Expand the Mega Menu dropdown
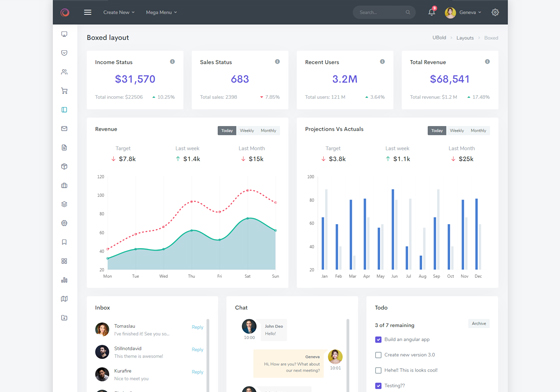Viewport: 560px width, 392px height. 161,12
